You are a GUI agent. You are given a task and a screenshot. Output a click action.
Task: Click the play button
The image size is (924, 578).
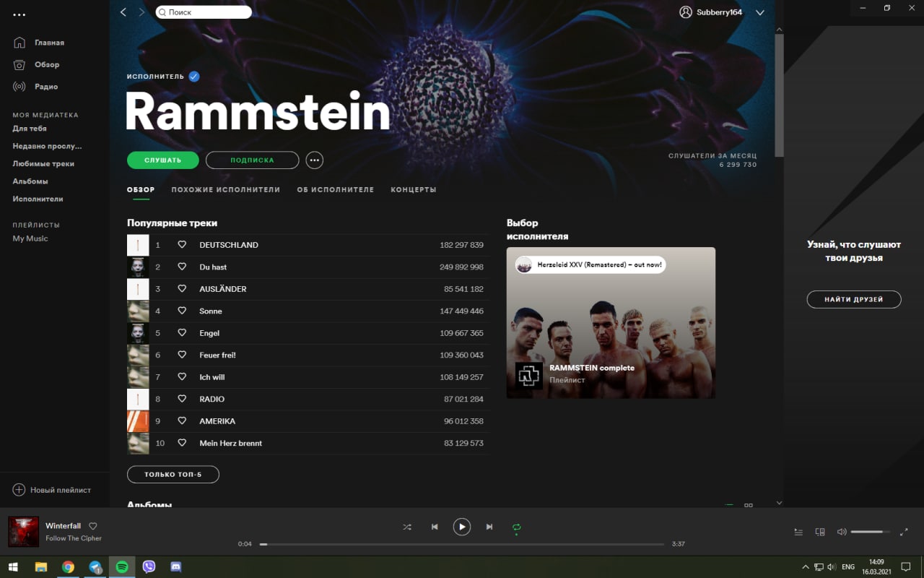[x=462, y=527]
